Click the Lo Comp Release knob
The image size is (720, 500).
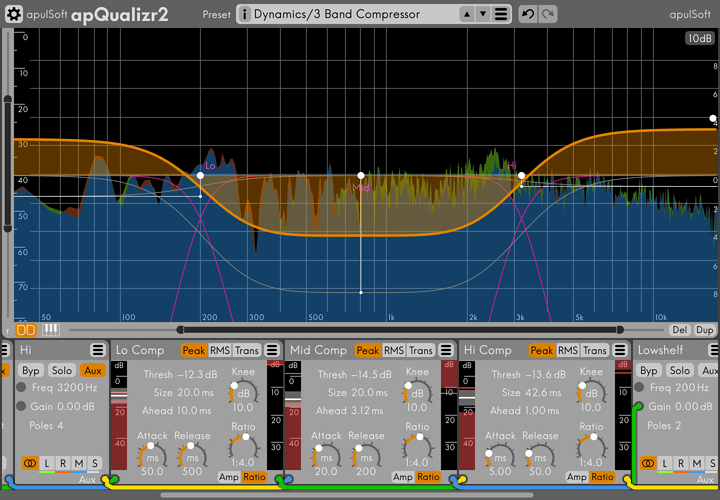point(192,456)
